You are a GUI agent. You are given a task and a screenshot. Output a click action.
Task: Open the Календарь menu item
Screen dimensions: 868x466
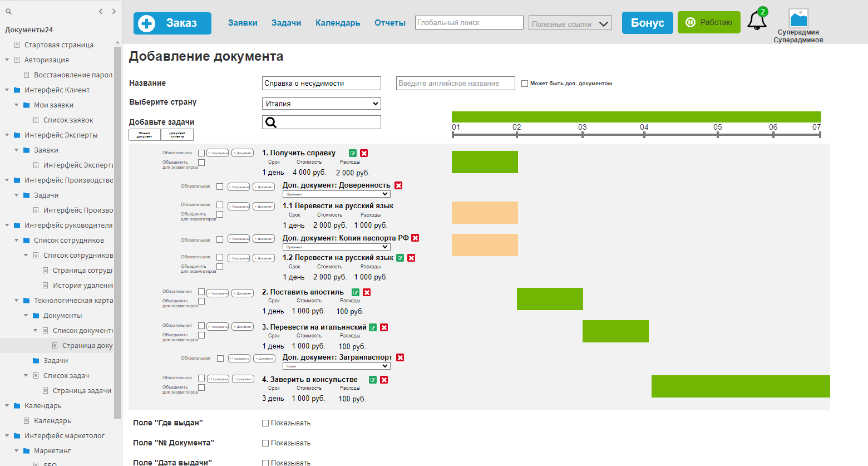tap(338, 23)
